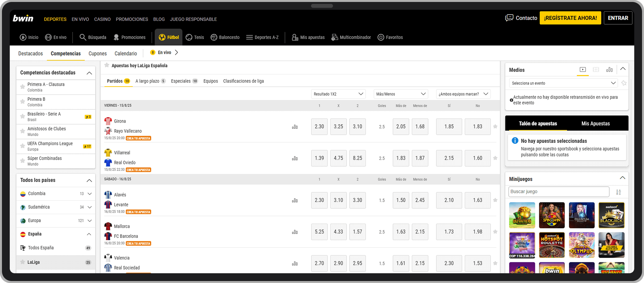Screen dimensions: 644x283
Task: Favorite Alavés vs Levante match
Action: pyautogui.click(x=495, y=200)
